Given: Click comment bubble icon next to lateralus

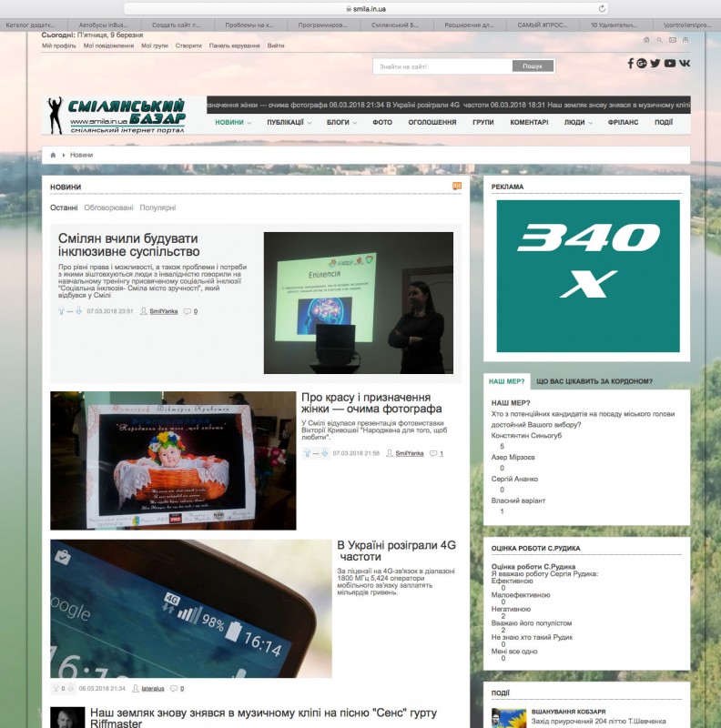Looking at the screenshot, I should click(x=174, y=689).
